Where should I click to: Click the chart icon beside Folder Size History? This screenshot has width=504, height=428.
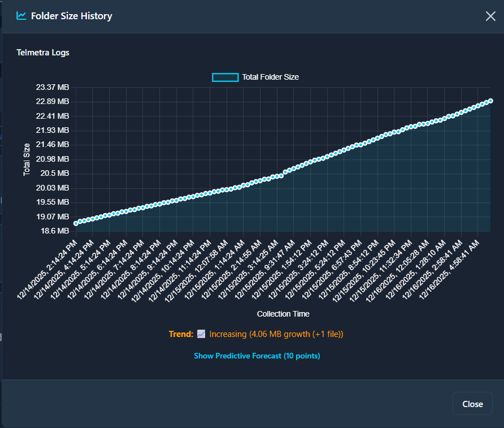pyautogui.click(x=21, y=15)
